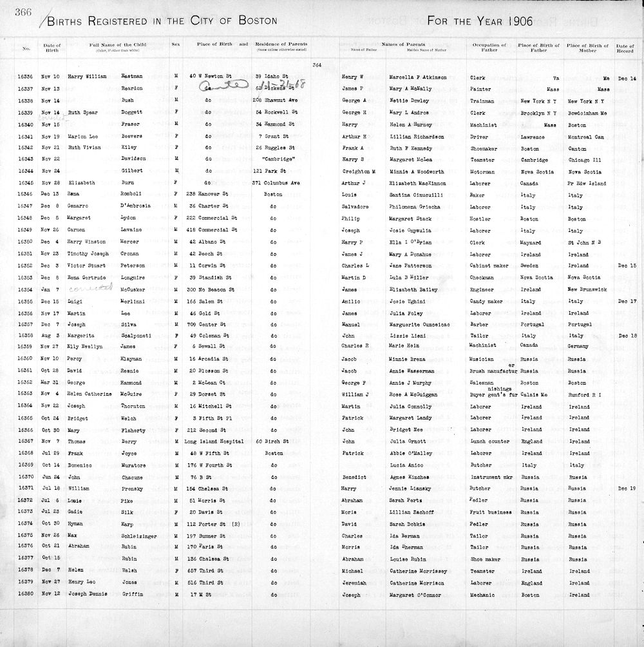The image size is (644, 647).
Task: Select the occupation "Candy maker"
Action: coord(486,302)
